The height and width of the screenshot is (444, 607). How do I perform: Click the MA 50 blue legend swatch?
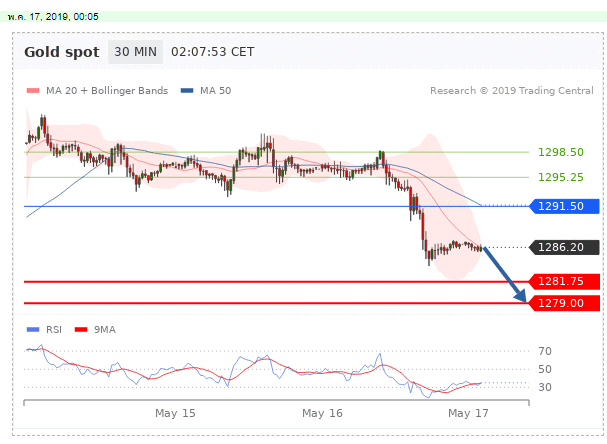click(187, 91)
